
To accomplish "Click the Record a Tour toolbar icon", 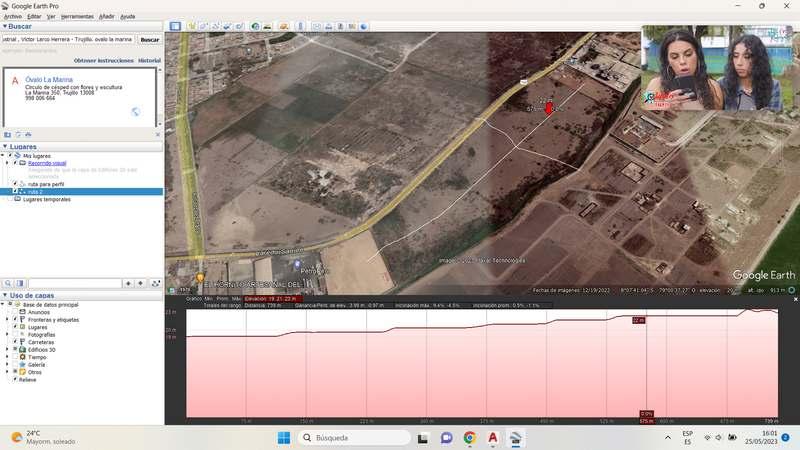I will tap(239, 26).
